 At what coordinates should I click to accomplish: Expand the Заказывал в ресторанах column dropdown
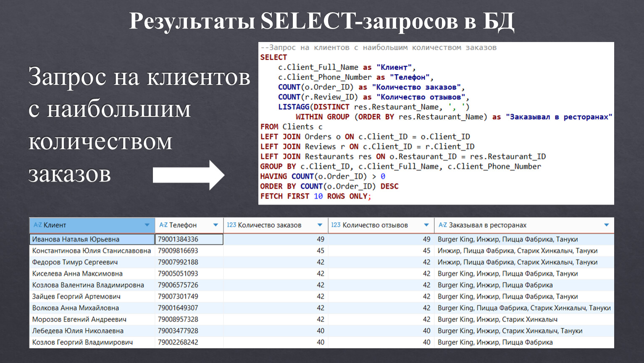pos(606,225)
